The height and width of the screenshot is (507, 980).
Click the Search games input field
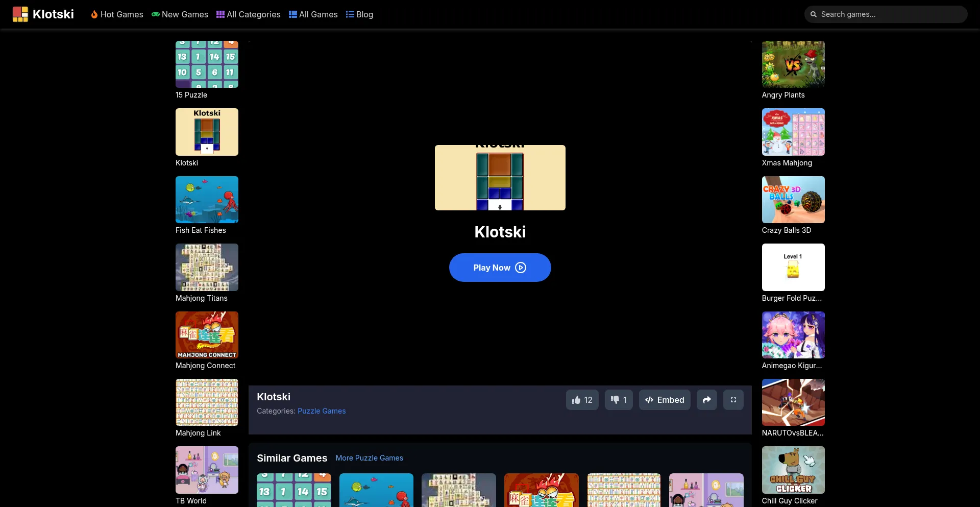click(886, 14)
